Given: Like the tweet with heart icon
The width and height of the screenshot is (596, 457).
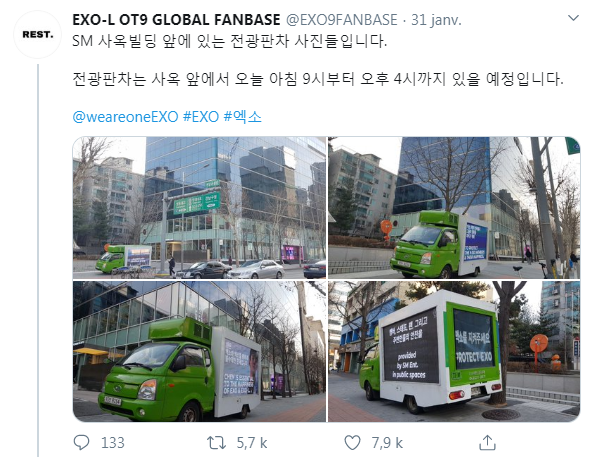Looking at the screenshot, I should 352,443.
